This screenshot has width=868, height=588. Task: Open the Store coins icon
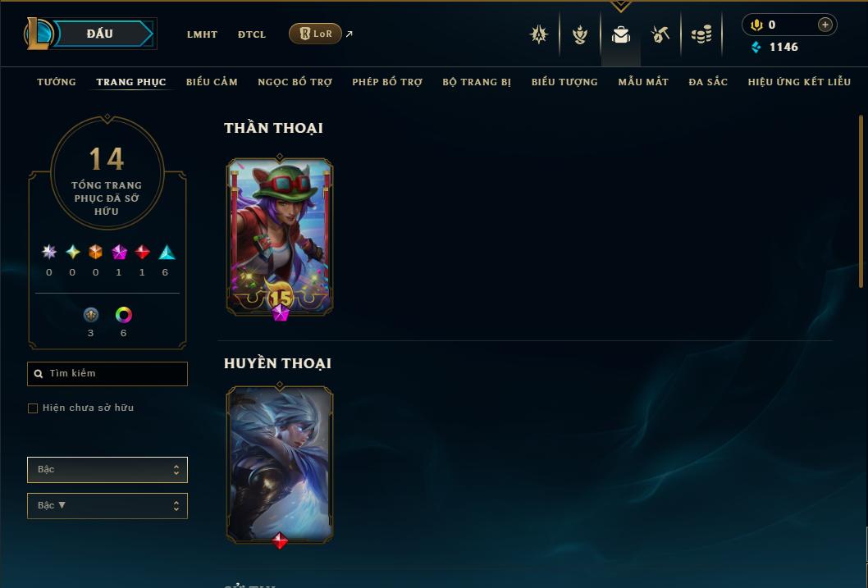coord(701,34)
